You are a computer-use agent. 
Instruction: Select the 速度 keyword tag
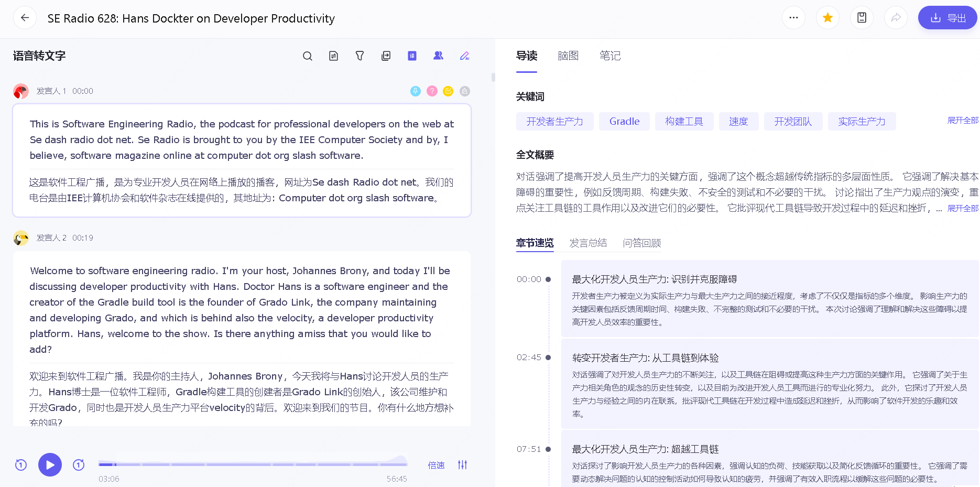pyautogui.click(x=738, y=122)
